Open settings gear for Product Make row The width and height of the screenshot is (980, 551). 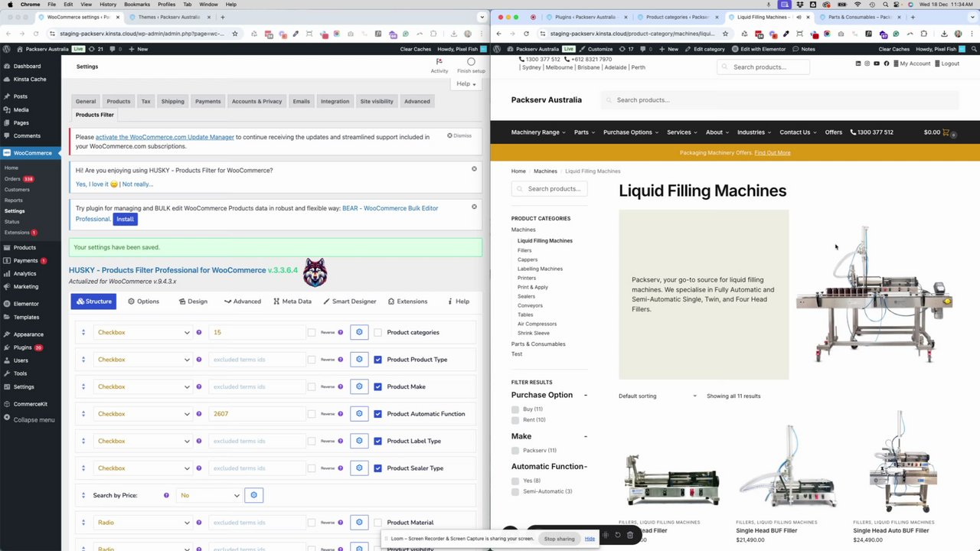(x=359, y=386)
